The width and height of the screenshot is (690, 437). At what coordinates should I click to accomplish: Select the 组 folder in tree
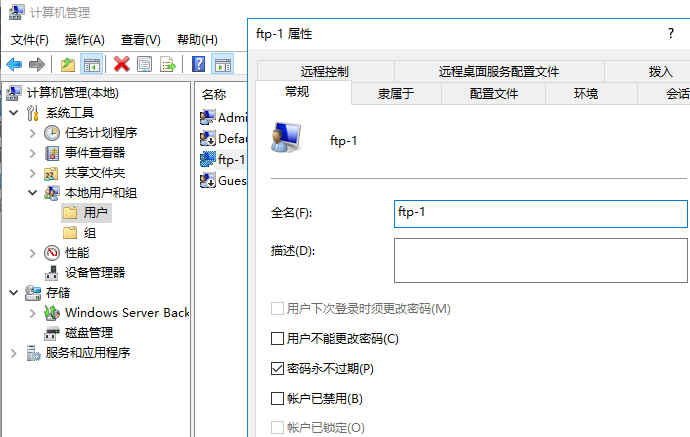click(x=80, y=233)
